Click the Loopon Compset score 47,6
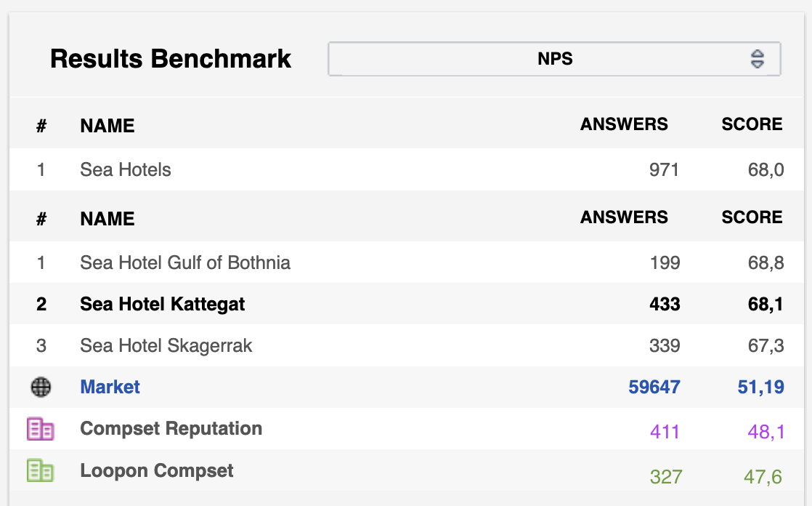 pyautogui.click(x=763, y=476)
